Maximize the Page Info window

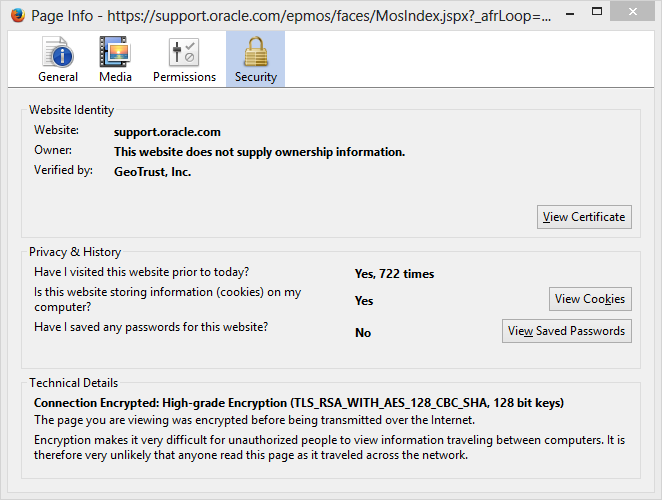(597, 12)
